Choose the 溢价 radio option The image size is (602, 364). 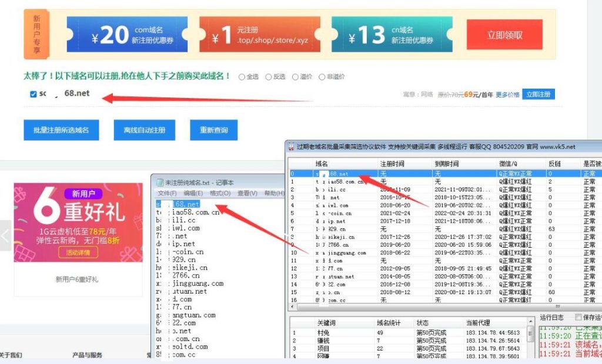coord(295,77)
